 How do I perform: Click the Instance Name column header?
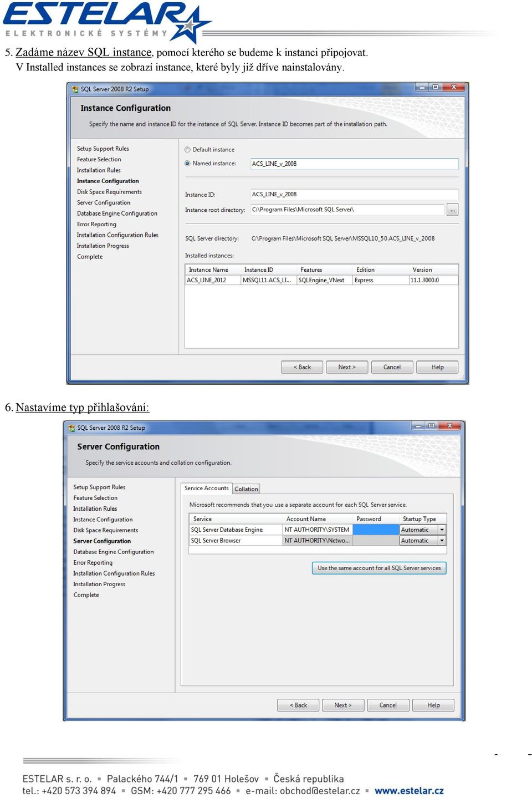click(213, 270)
